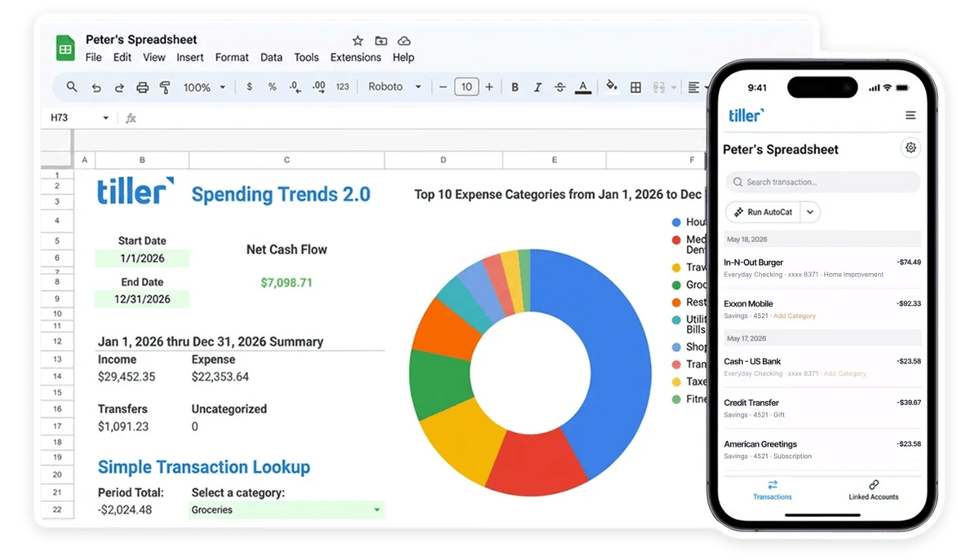The width and height of the screenshot is (979, 560).
Task: Check cloud save status icon
Action: click(404, 41)
